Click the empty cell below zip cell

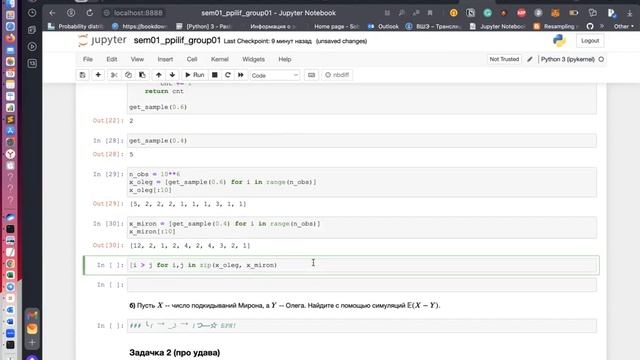pos(362,285)
